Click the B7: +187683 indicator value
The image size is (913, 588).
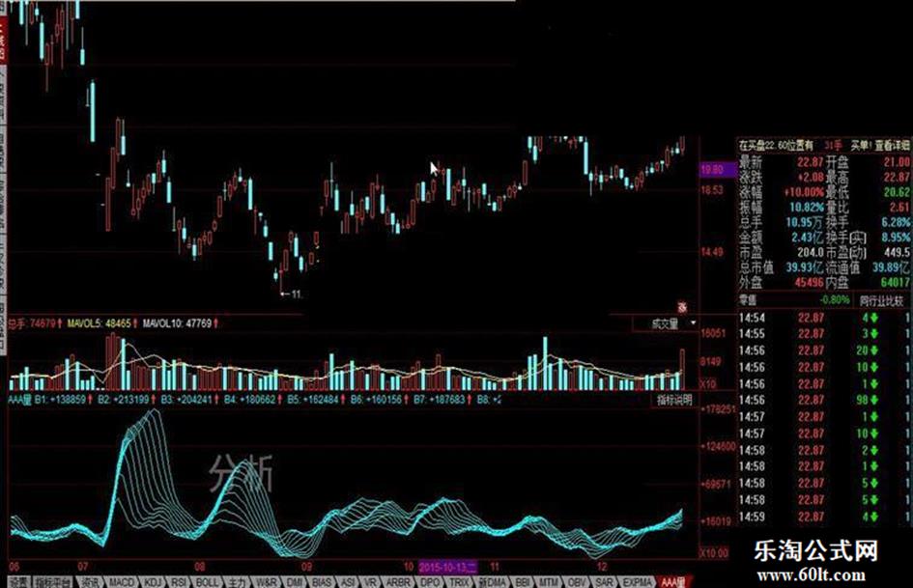coord(442,400)
